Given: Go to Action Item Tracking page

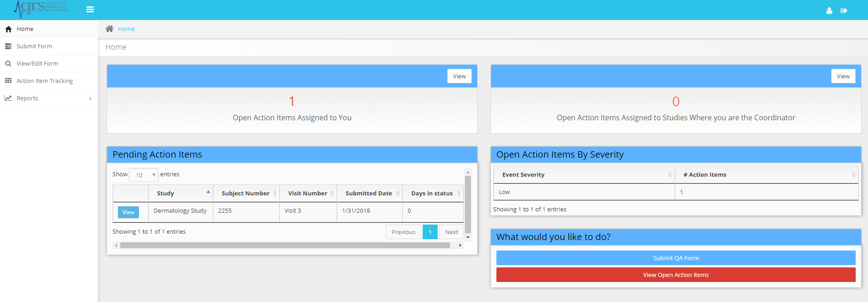Looking at the screenshot, I should [45, 81].
